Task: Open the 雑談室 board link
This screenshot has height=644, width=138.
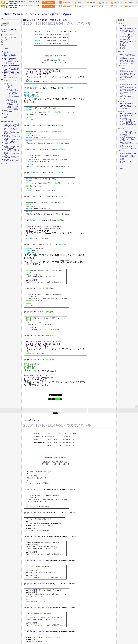Action: click(8, 87)
